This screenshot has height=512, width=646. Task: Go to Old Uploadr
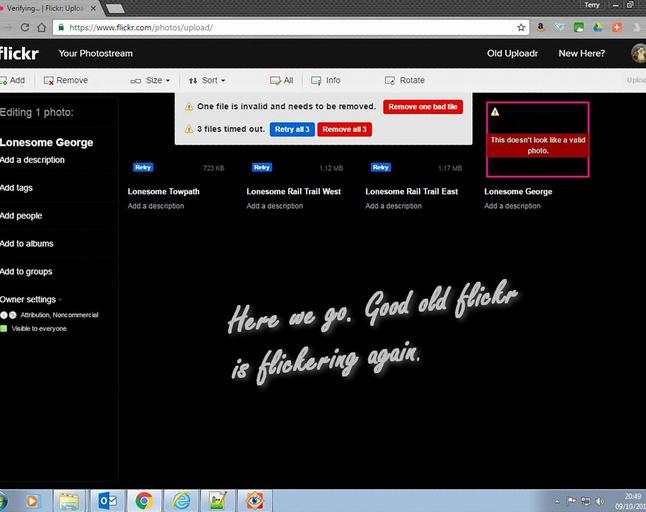pyautogui.click(x=509, y=53)
